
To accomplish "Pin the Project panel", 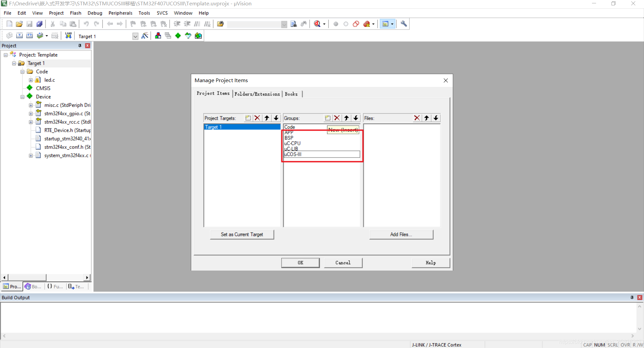I will 80,46.
